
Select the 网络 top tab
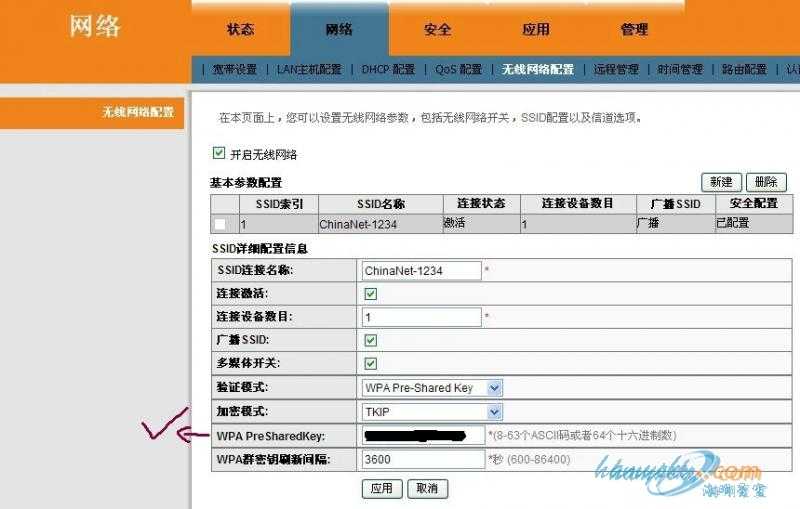click(x=339, y=29)
